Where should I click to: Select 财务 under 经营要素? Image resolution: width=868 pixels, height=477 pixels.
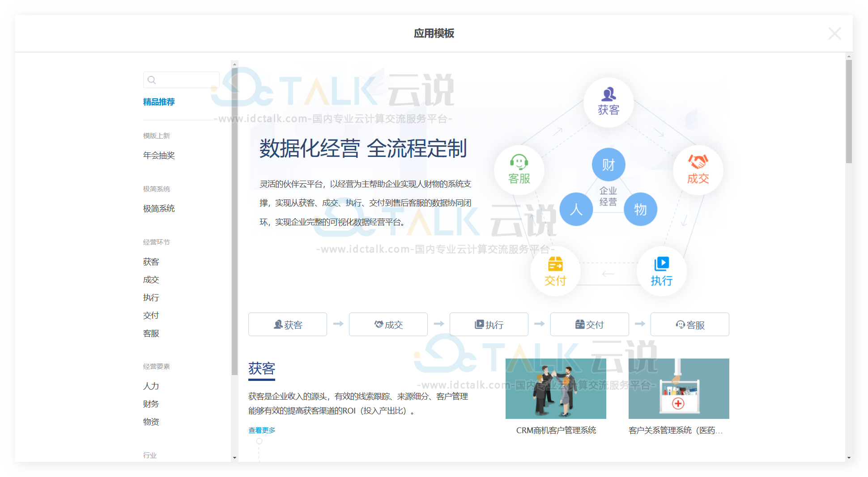[151, 404]
